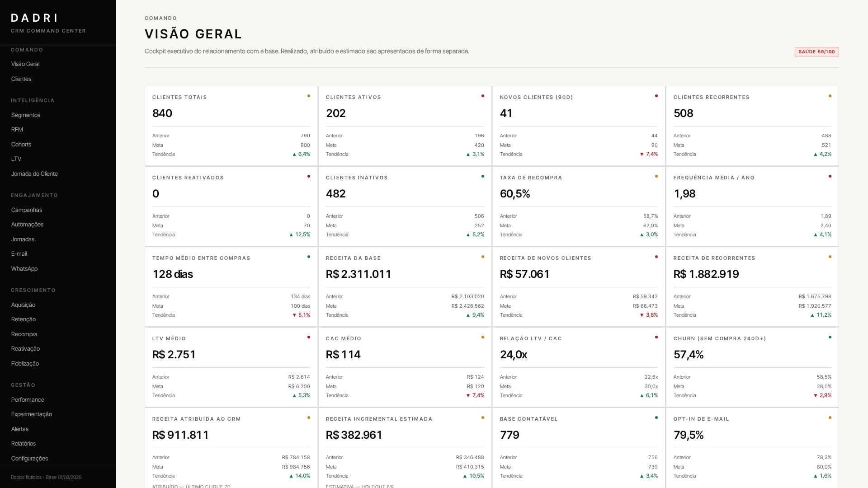Screen dimensions: 868x488
Task: Click green status dot on Clientes Inativos card
Action: coord(483,176)
